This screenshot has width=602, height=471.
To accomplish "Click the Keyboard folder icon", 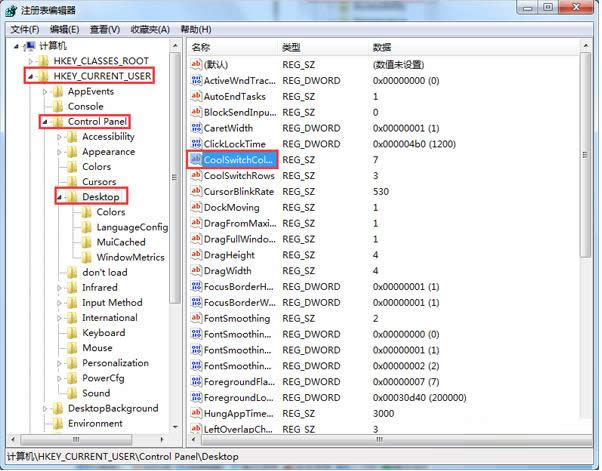I will click(x=72, y=333).
